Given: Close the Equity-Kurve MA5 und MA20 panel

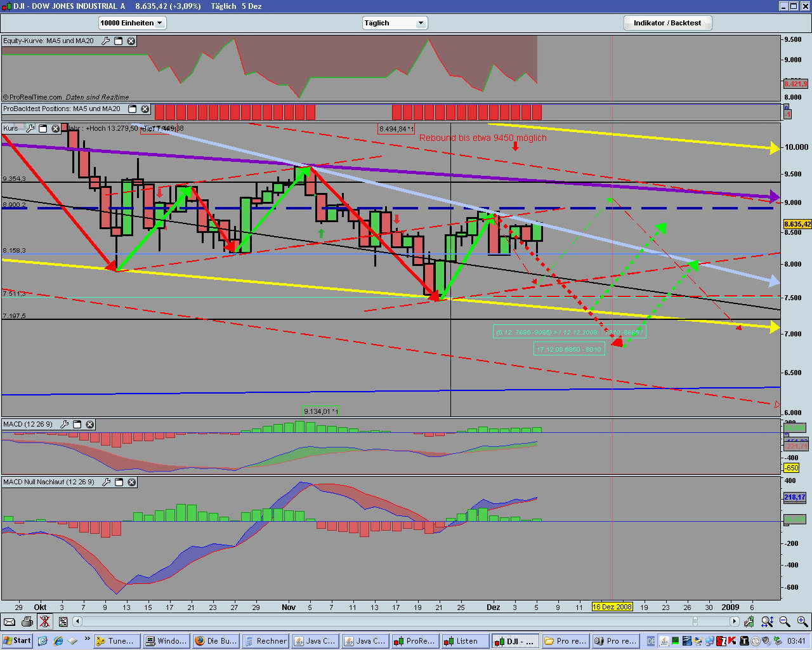Looking at the screenshot, I should coord(131,41).
